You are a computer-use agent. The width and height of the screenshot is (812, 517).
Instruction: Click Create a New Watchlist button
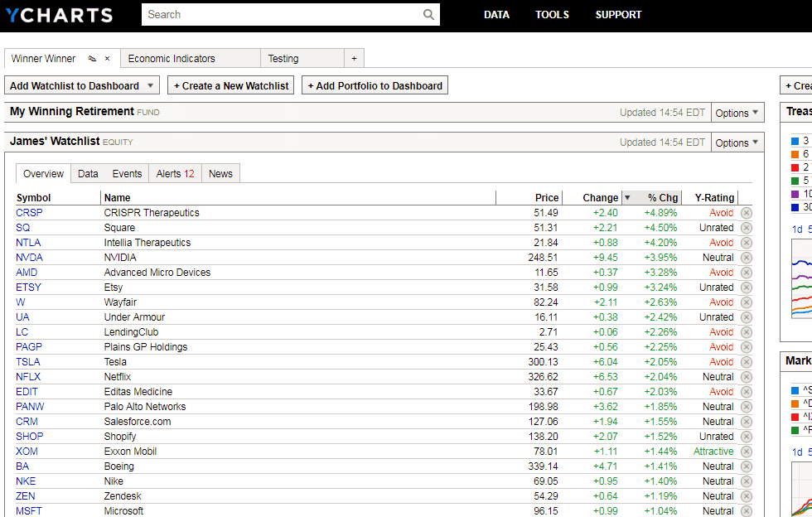(231, 85)
